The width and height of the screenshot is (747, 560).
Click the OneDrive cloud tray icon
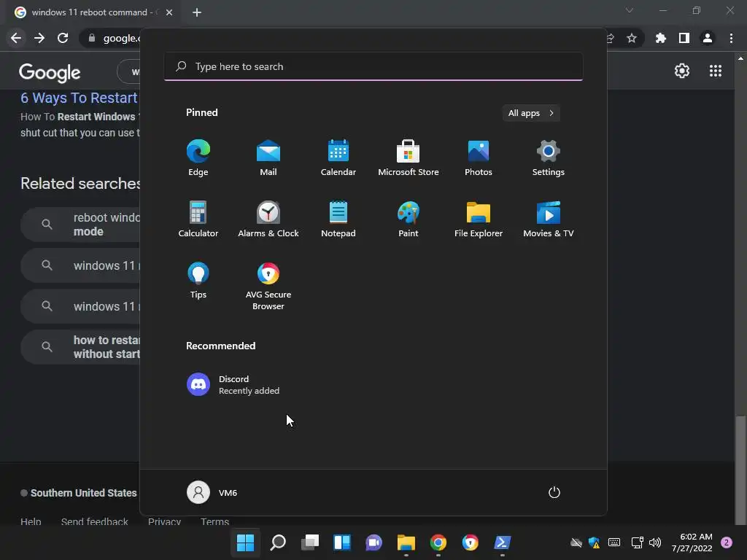(x=576, y=542)
